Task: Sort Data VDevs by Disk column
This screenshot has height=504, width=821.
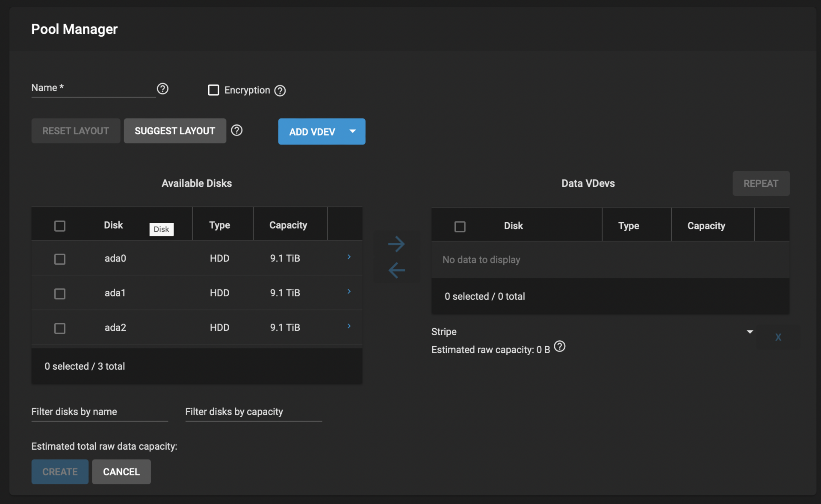Action: (514, 226)
